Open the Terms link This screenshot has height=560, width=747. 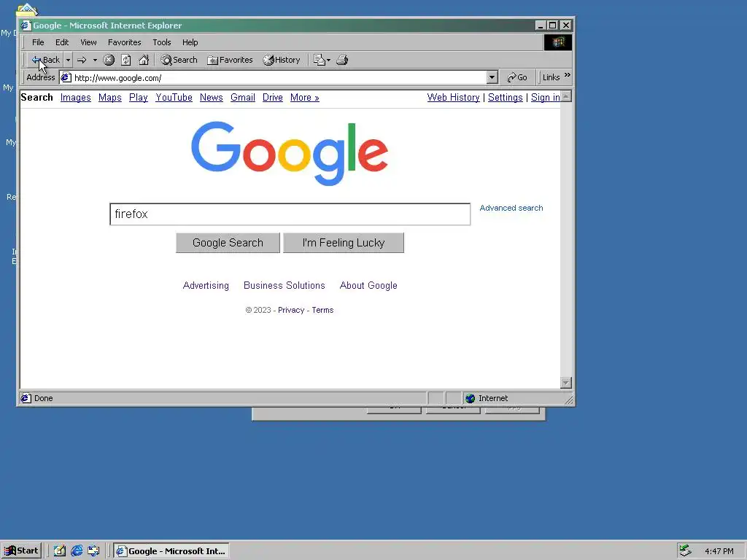click(322, 310)
